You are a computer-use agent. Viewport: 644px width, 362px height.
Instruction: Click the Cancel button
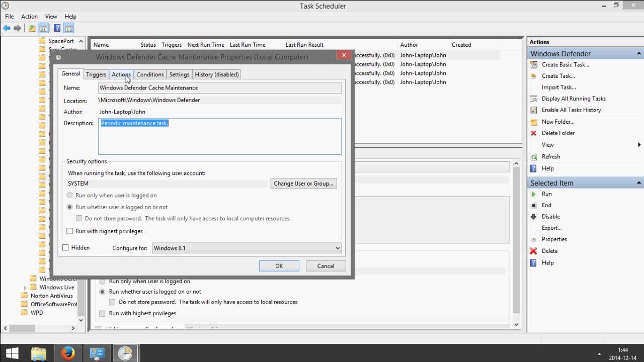pos(326,266)
